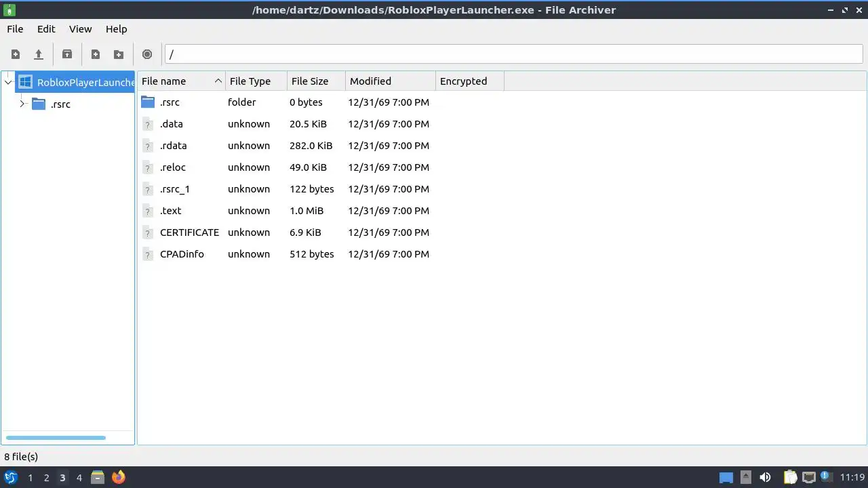
Task: Sort by File Size column header
Action: click(316, 81)
